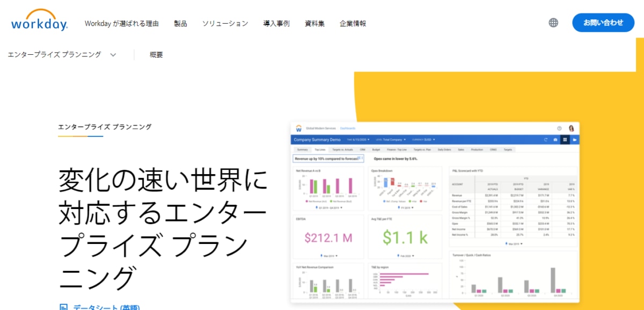Click the camera snapshot icon in the dashboard toolbar

[x=555, y=140]
